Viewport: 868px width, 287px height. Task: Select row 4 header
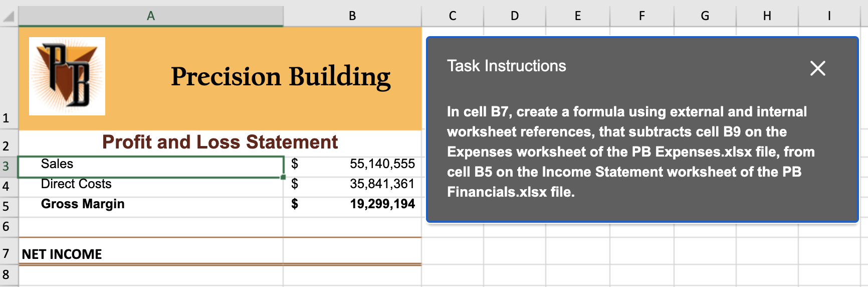click(x=9, y=187)
